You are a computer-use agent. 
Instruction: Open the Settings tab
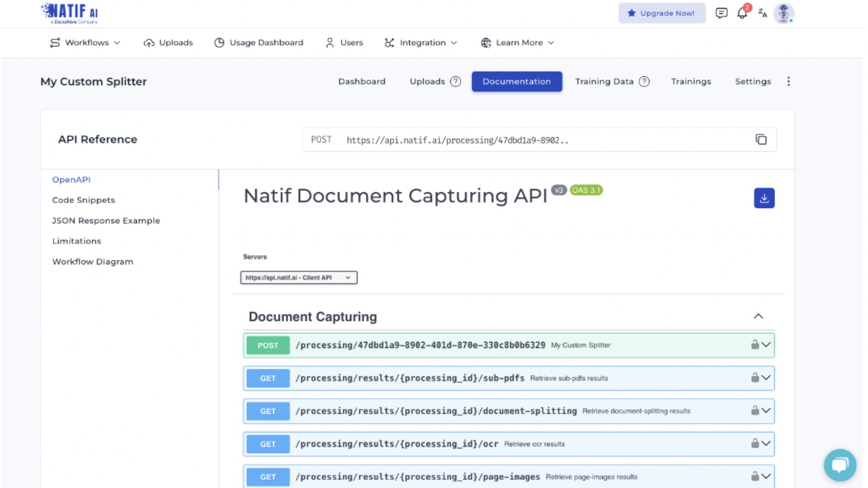click(753, 81)
